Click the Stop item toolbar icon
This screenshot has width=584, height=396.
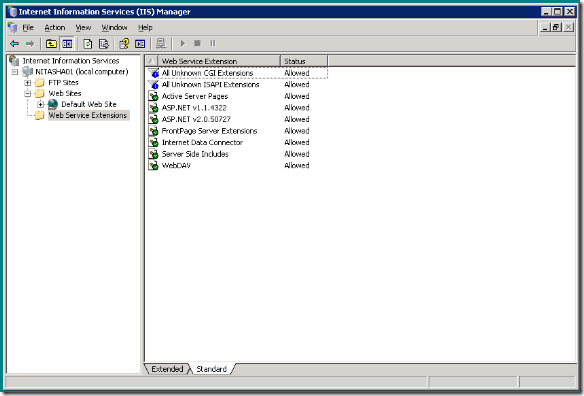[197, 44]
